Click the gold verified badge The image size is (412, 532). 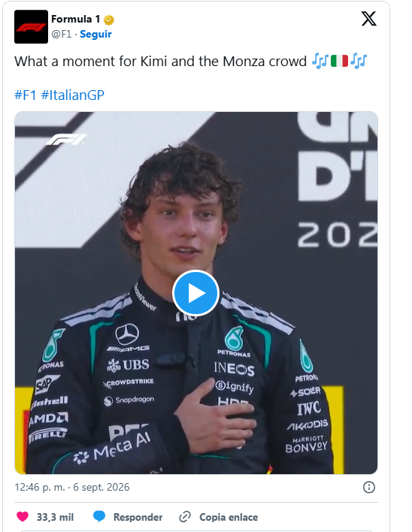108,20
